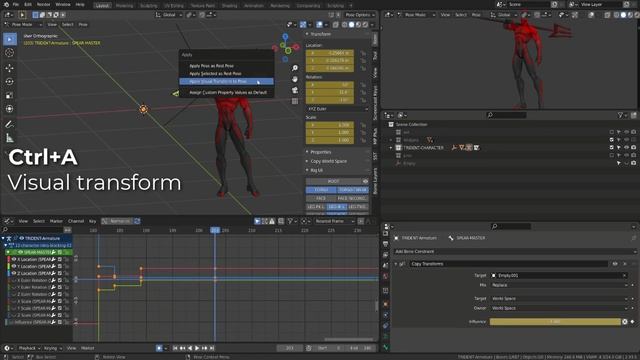Jump to start of playback range

tap(175, 348)
